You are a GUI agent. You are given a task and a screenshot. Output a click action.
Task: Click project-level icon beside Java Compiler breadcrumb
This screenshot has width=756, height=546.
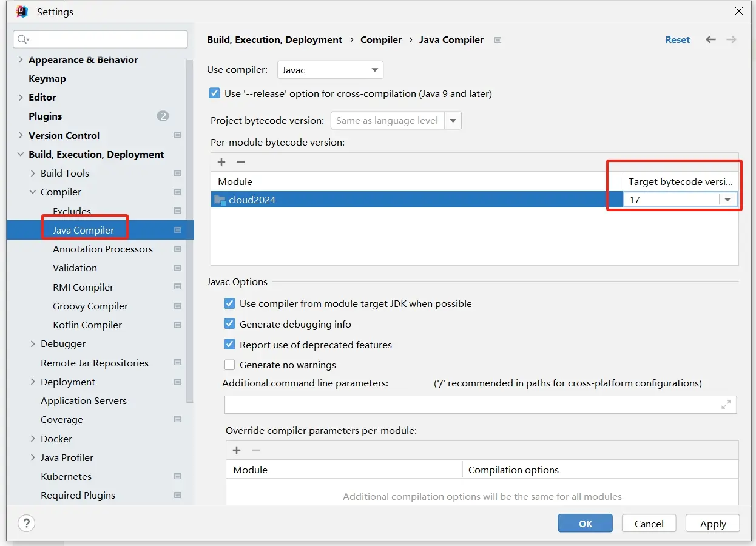(498, 40)
